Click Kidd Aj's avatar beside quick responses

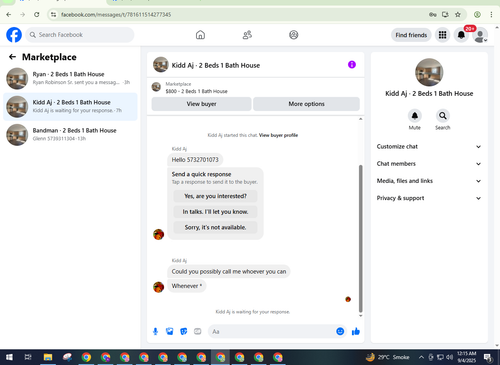(x=158, y=234)
